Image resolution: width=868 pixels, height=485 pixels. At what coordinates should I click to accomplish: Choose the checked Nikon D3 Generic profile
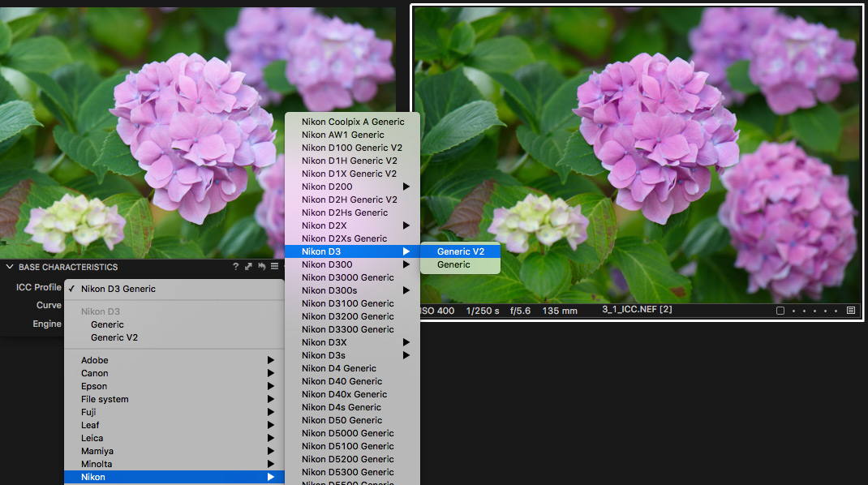click(x=174, y=289)
